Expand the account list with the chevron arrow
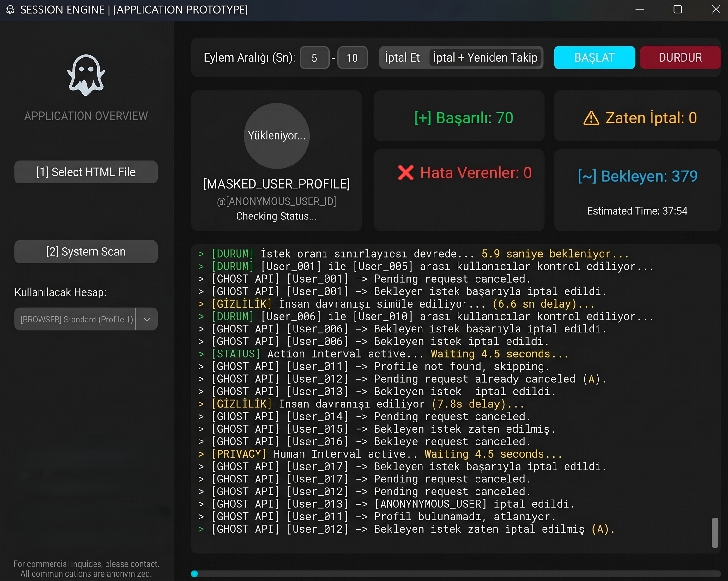 coord(147,319)
